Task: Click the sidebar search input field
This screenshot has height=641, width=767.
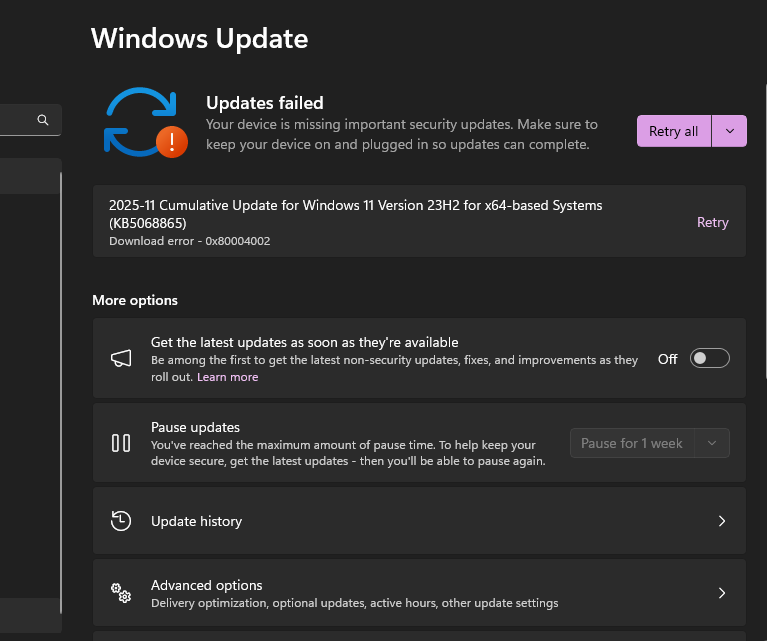Action: pos(30,120)
